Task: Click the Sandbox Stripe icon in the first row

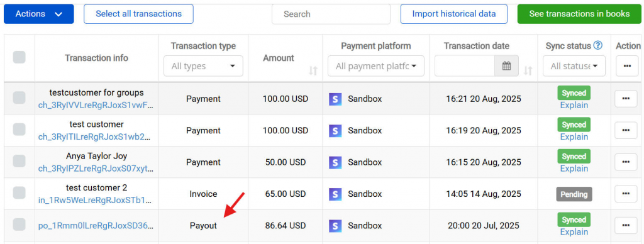Action: point(335,99)
